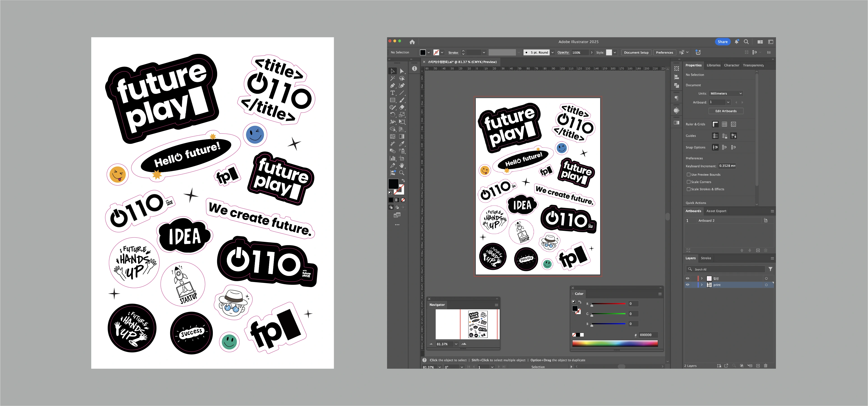Viewport: 868px width, 406px height.
Task: Expand the print layer contents
Action: point(702,285)
